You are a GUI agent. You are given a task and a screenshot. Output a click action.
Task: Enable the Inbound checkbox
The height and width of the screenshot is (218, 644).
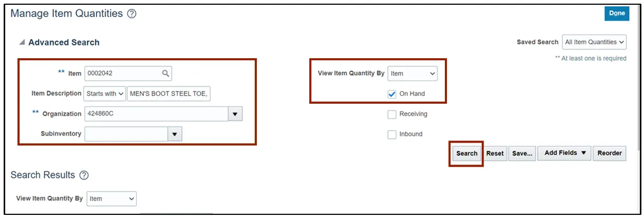pyautogui.click(x=392, y=134)
